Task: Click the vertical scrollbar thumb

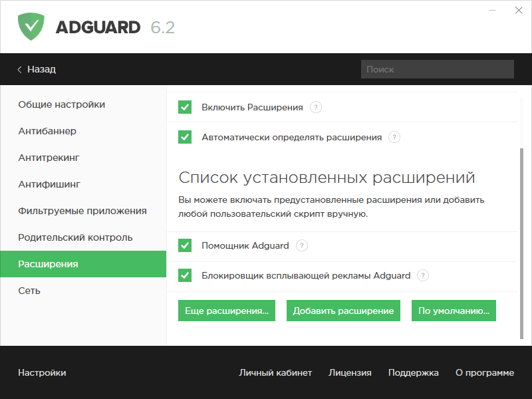Action: click(522, 243)
